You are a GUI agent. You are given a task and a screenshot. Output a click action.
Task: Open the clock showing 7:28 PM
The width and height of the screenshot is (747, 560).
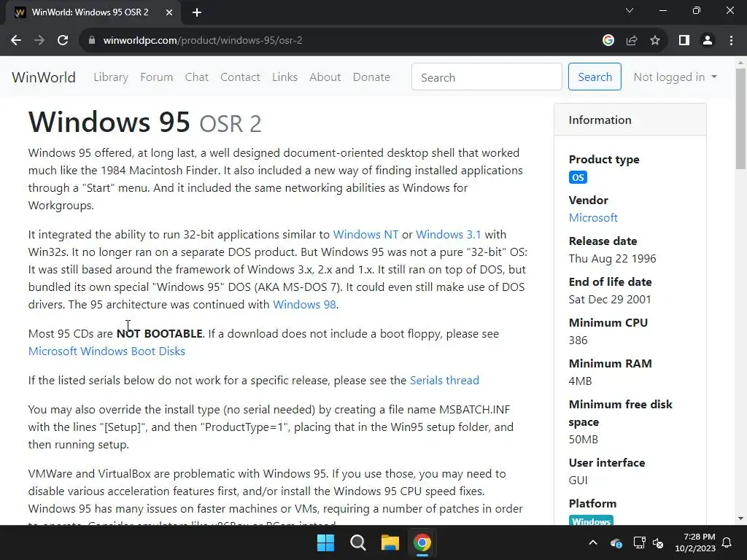tap(695, 542)
